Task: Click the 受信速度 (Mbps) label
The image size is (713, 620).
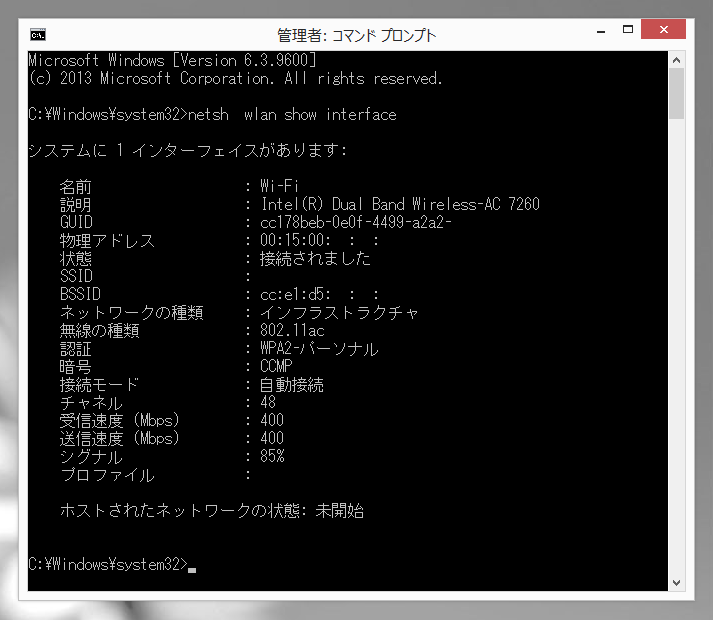Action: (120, 421)
